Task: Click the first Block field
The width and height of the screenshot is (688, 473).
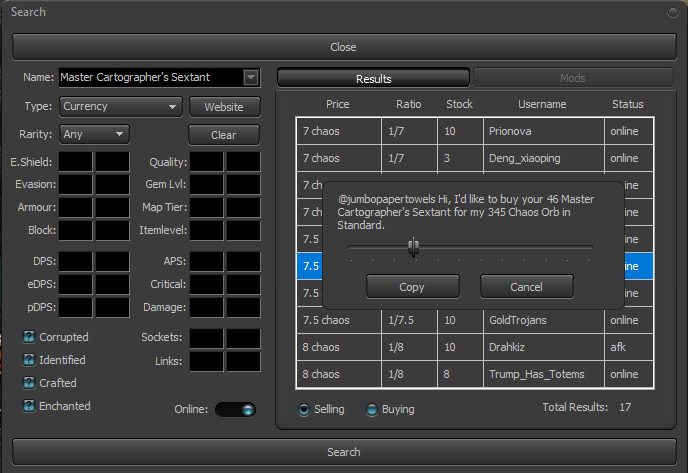Action: tap(76, 230)
